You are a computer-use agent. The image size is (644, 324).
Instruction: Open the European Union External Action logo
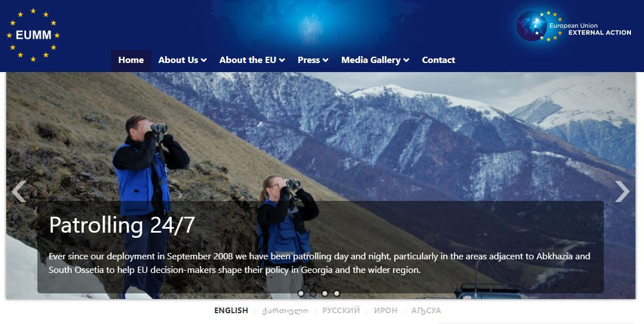574,26
